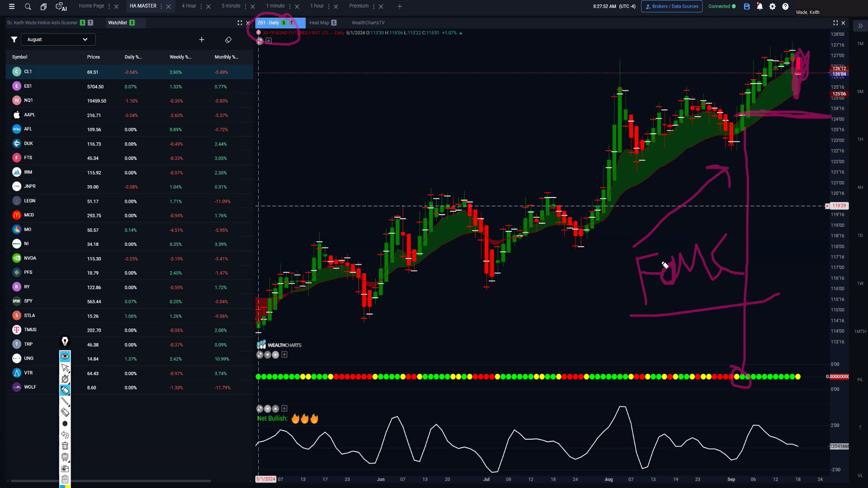The image size is (868, 488).
Task: Maximize the watchlist panel
Action: [240, 23]
